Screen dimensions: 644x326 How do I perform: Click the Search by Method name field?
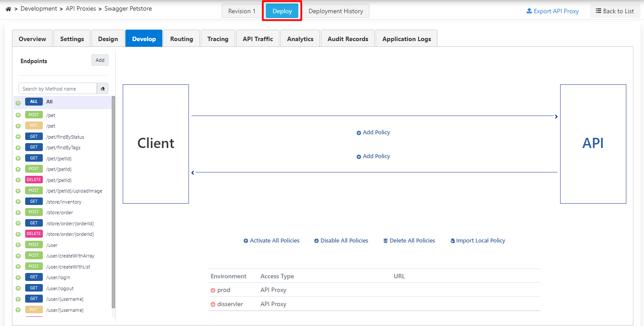click(57, 89)
